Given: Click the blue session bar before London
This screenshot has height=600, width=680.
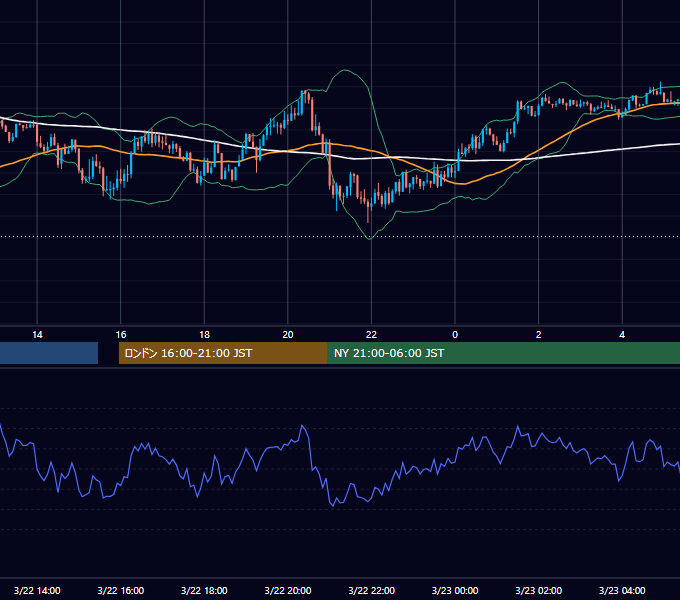Looking at the screenshot, I should (x=49, y=353).
